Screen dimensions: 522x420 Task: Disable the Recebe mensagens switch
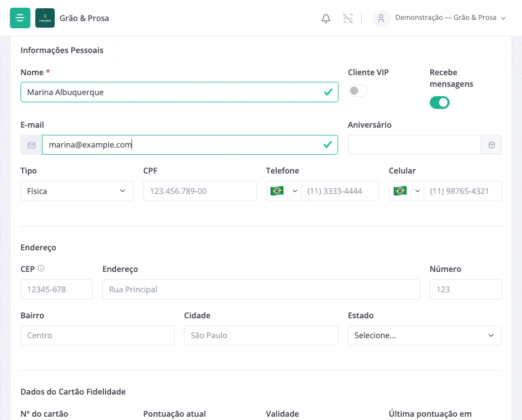440,103
